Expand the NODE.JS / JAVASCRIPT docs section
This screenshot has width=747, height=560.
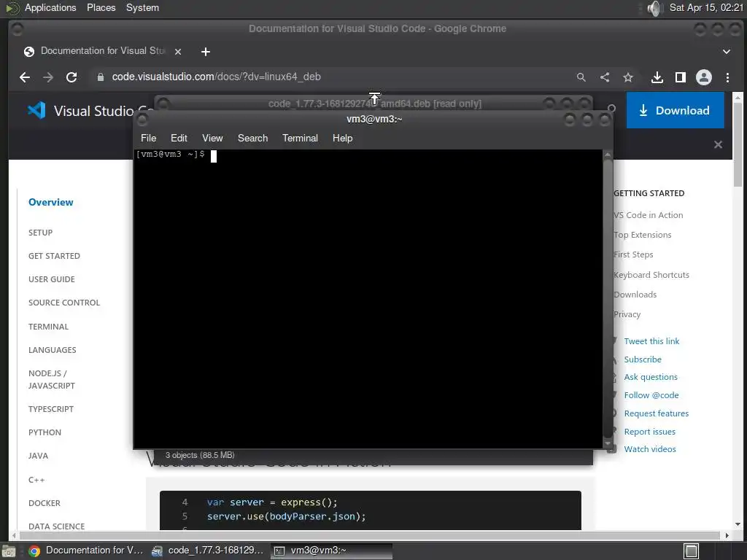tap(52, 379)
